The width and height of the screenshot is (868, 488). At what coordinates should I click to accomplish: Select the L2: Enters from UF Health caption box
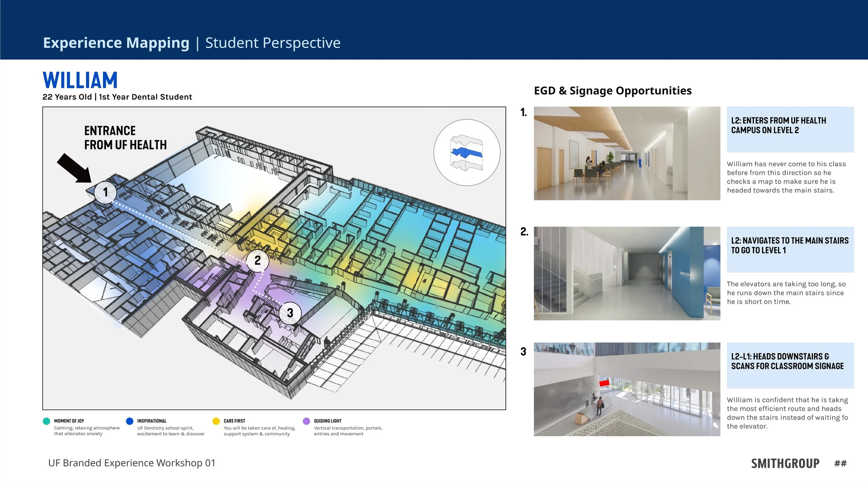pos(790,129)
